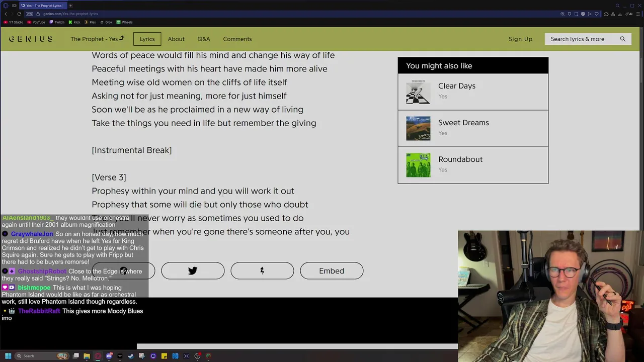Open the profile account icon

[x=613, y=14]
